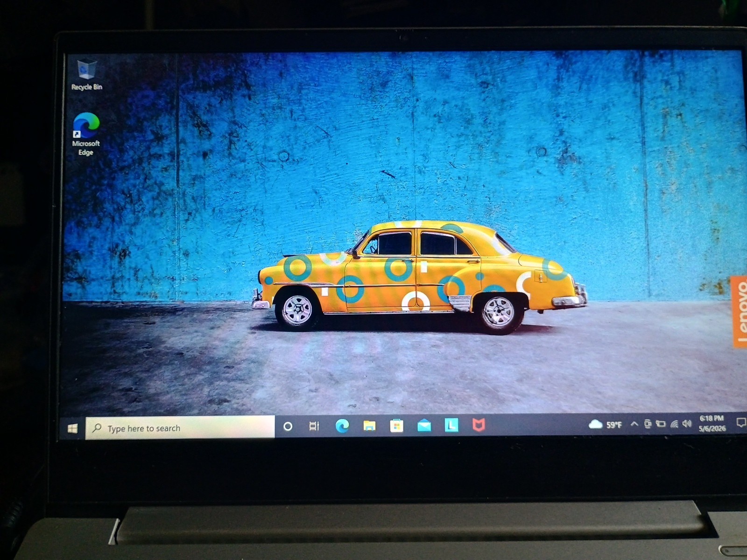
Task: Open Microsoft Store from the taskbar
Action: point(396,425)
